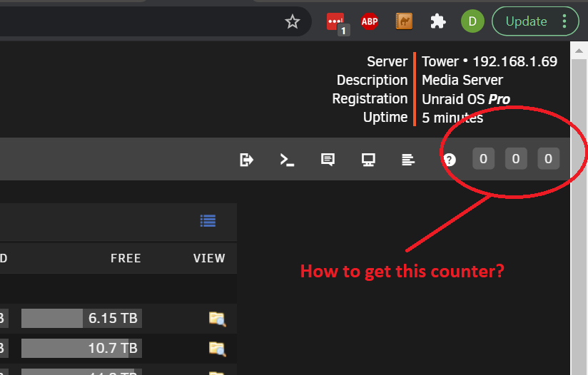Open the green D profile avatar
The width and height of the screenshot is (588, 375).
coord(472,21)
